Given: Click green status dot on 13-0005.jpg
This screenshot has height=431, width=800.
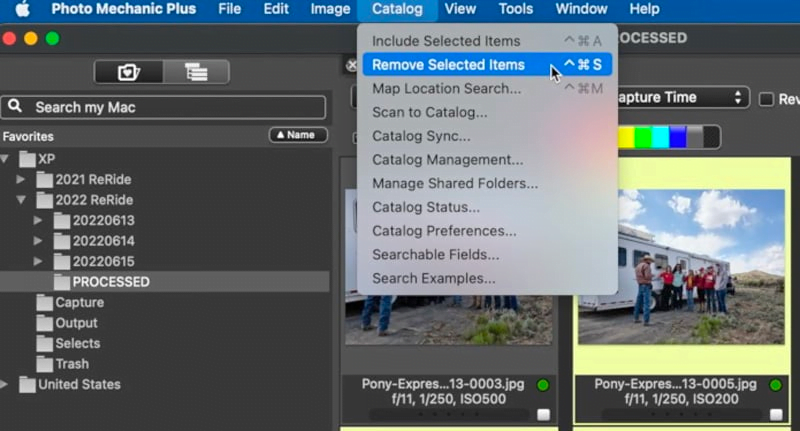Looking at the screenshot, I should pos(776,385).
